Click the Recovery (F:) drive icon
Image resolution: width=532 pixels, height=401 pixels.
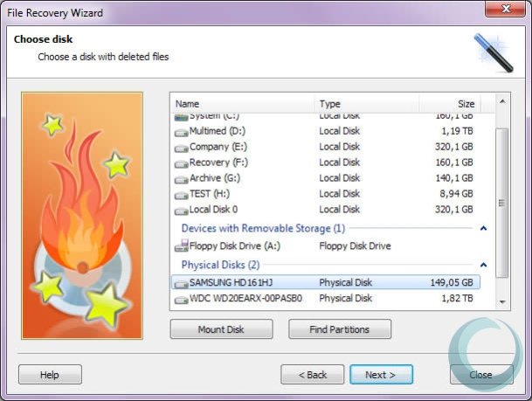(181, 164)
